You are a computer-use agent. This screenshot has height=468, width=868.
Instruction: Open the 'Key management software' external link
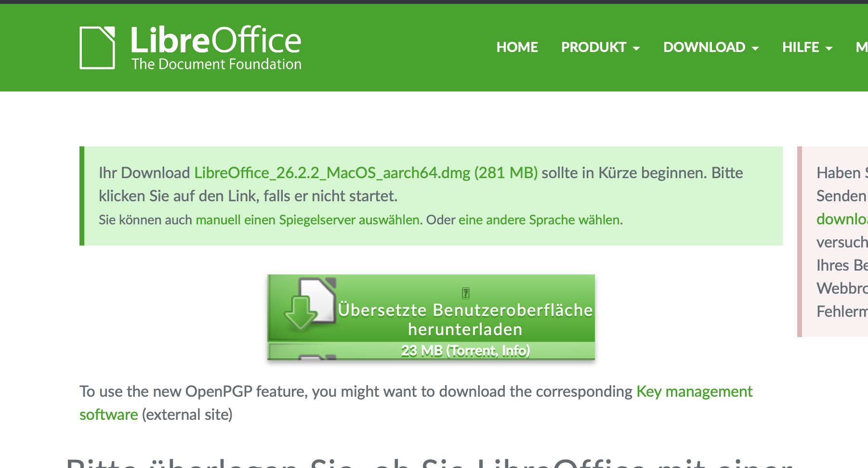pos(694,391)
